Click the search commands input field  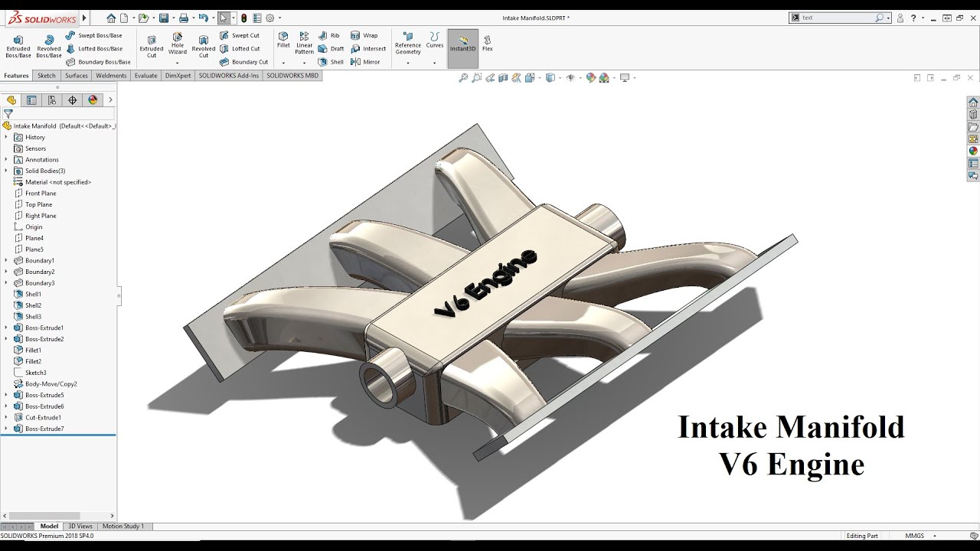point(838,18)
